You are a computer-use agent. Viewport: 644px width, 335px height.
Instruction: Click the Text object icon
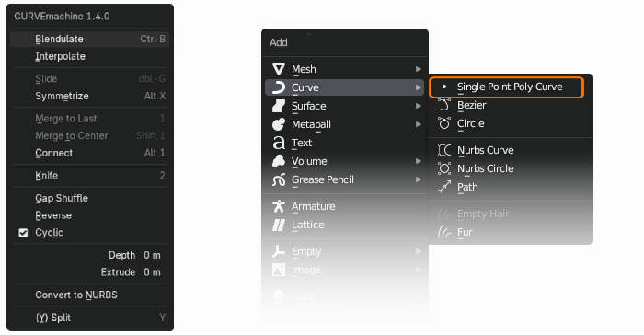pos(279,143)
